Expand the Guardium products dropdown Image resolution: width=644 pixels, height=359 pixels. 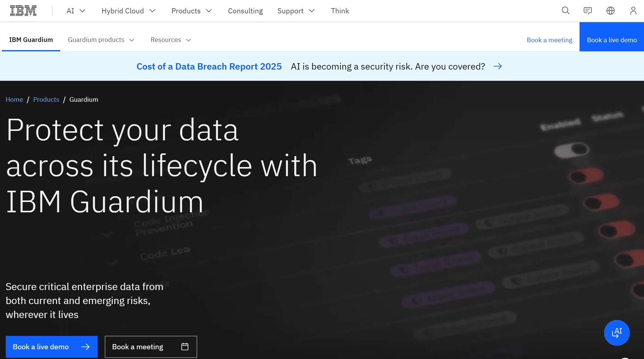point(101,40)
